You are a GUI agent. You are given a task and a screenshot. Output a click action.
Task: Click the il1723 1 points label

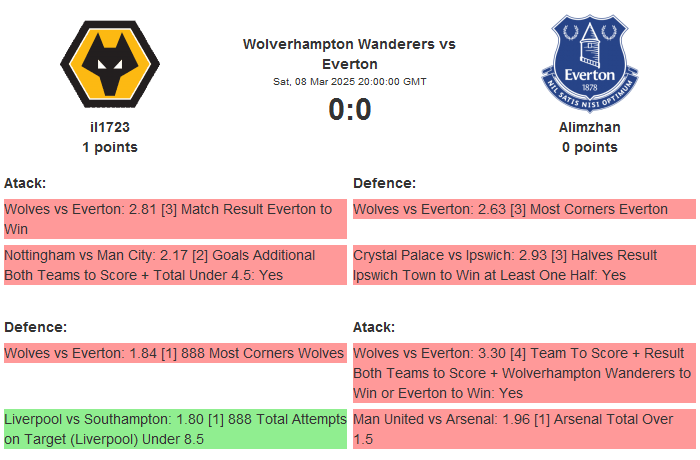(110, 147)
